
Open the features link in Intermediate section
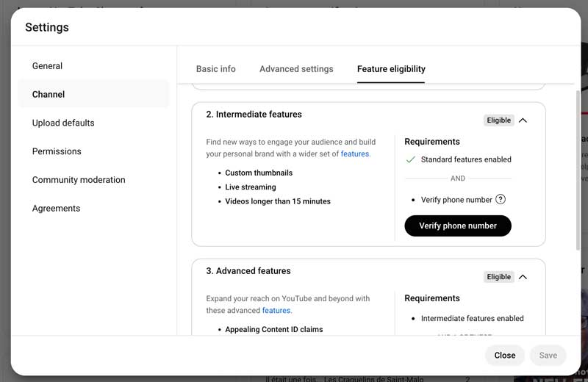tap(355, 154)
